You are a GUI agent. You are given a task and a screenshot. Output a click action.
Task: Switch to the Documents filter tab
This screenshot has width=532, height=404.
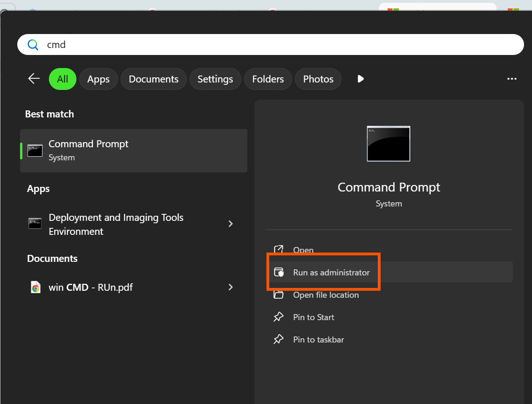coord(154,79)
